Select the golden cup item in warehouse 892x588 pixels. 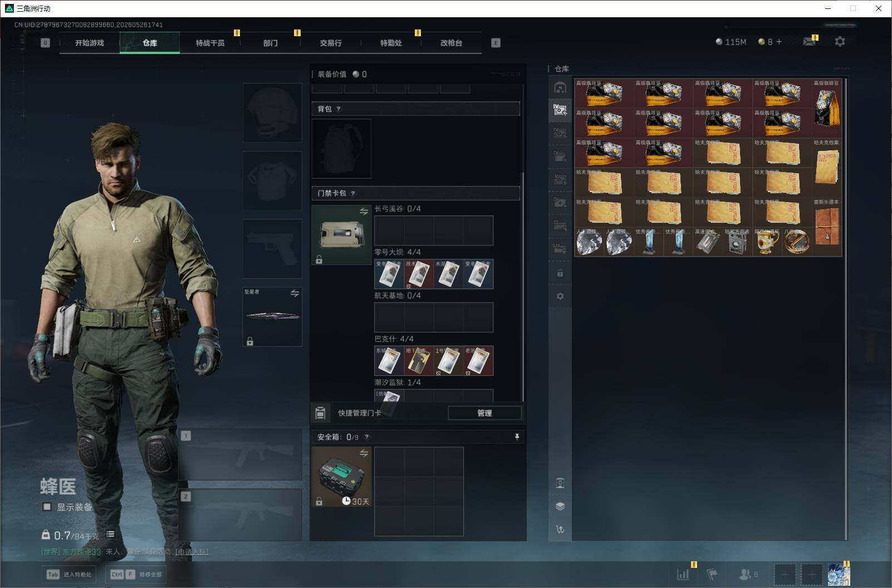pyautogui.click(x=767, y=242)
